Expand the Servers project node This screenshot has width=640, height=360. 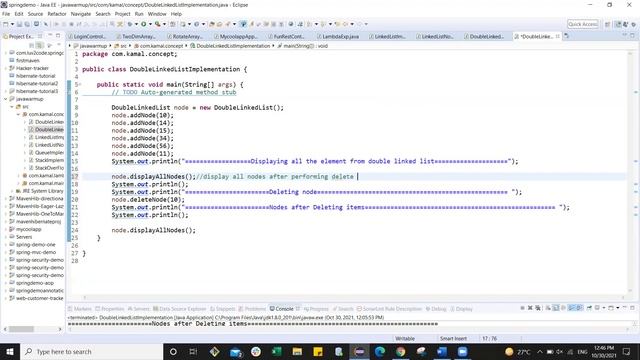tap(6, 237)
